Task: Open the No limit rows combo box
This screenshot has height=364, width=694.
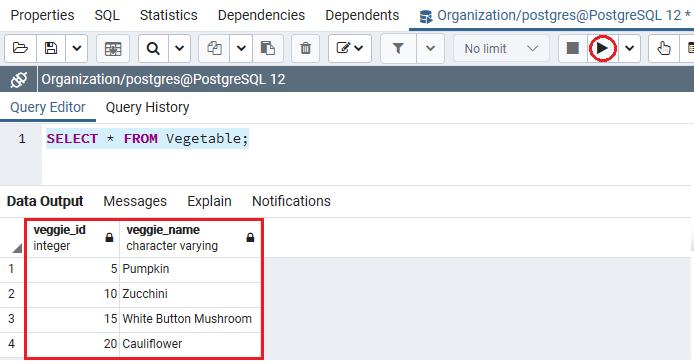Action: (x=501, y=48)
